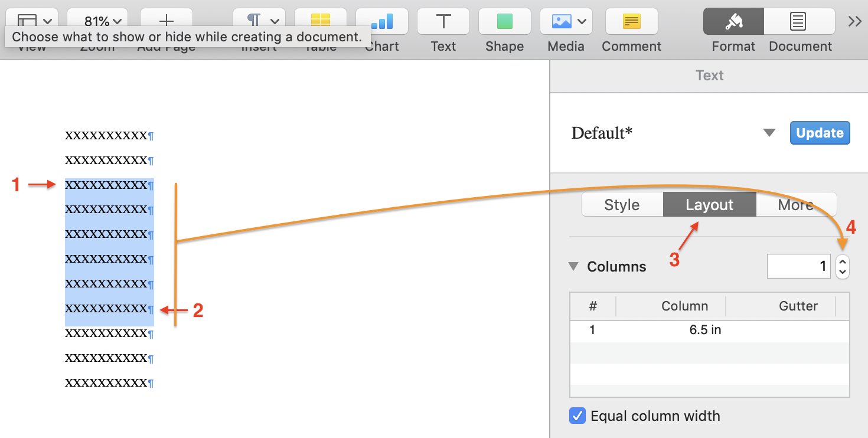868x438 pixels.
Task: Increase the Columns count stepper
Action: point(843,261)
